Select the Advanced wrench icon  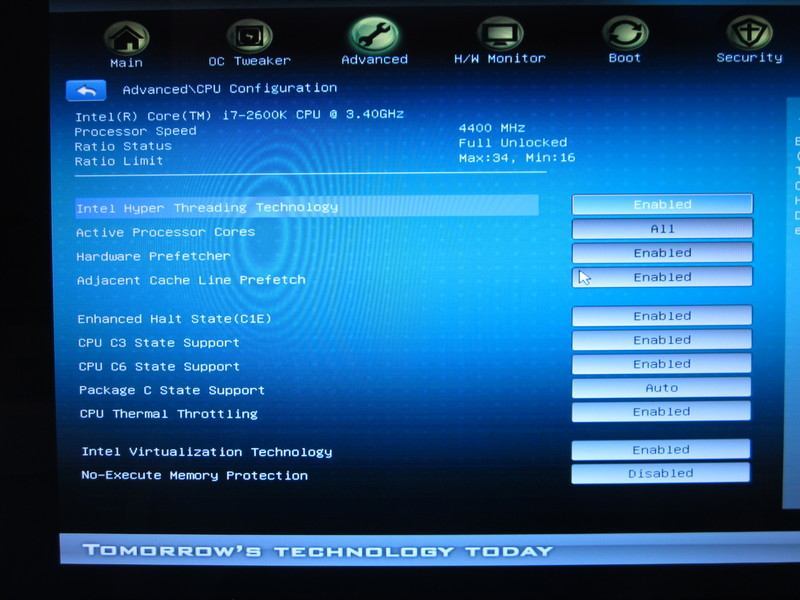click(374, 34)
